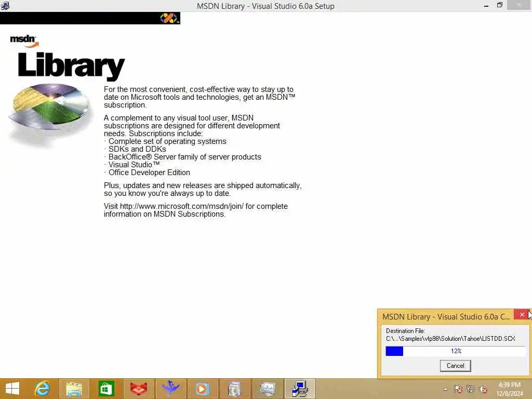Switch to the setup taskbar icon left of the monitor-graph icon
The image size is (532, 399).
pos(234,389)
